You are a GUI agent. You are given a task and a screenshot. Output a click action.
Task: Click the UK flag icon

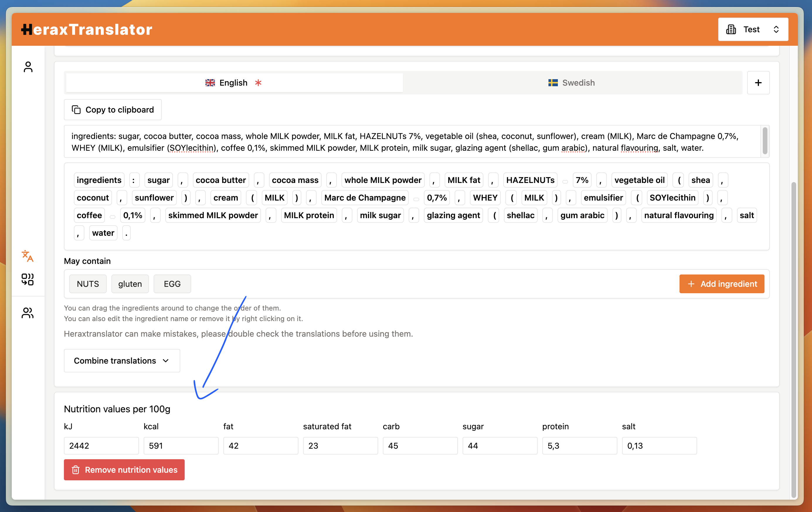(210, 83)
